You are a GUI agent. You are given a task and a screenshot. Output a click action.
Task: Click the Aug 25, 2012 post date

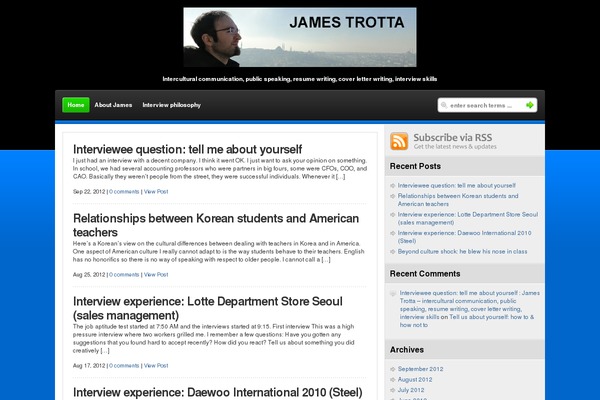pyautogui.click(x=89, y=274)
